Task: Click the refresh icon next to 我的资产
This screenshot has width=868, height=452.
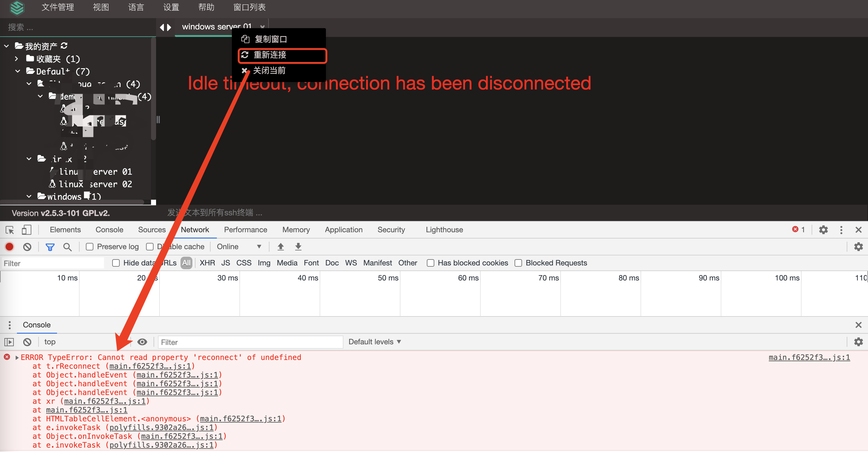Action: tap(64, 45)
